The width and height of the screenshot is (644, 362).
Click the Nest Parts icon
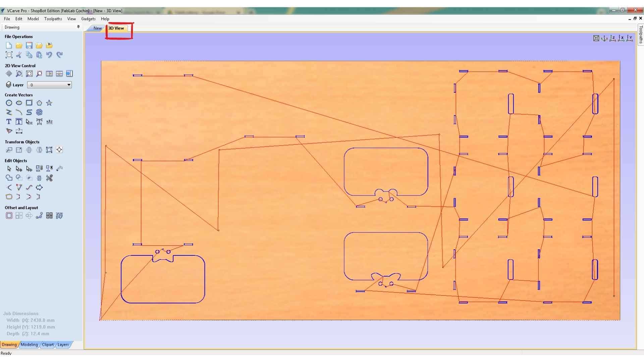pos(59,216)
